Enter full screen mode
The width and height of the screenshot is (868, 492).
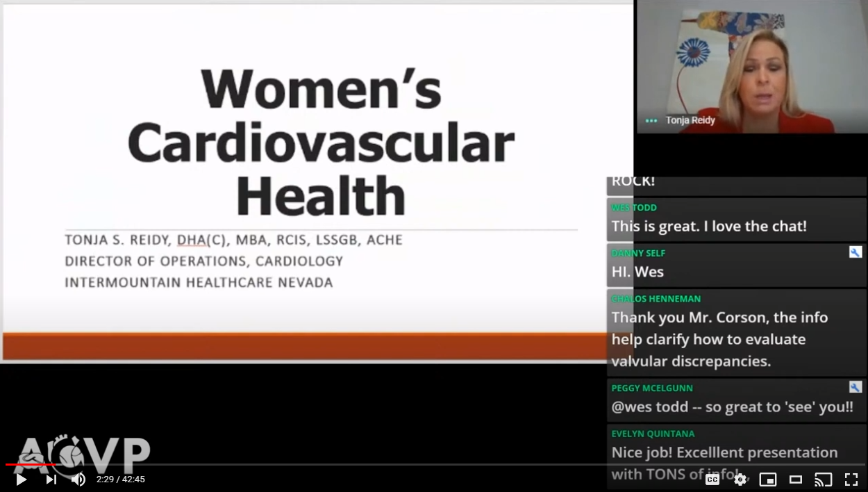(x=851, y=479)
